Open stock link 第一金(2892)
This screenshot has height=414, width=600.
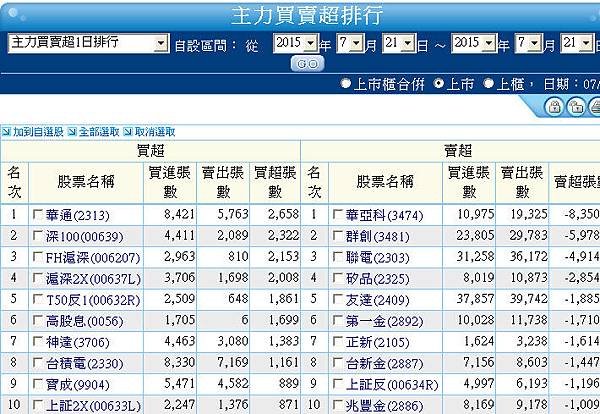384,321
